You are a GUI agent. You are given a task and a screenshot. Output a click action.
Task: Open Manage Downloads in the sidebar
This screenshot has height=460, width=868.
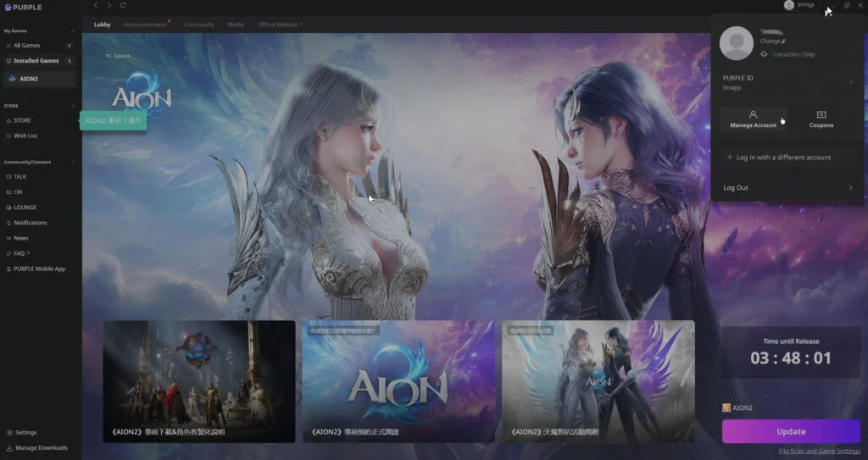[x=40, y=447]
